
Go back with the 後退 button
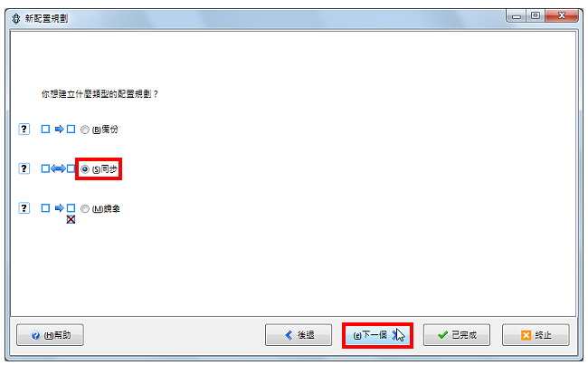pos(299,335)
